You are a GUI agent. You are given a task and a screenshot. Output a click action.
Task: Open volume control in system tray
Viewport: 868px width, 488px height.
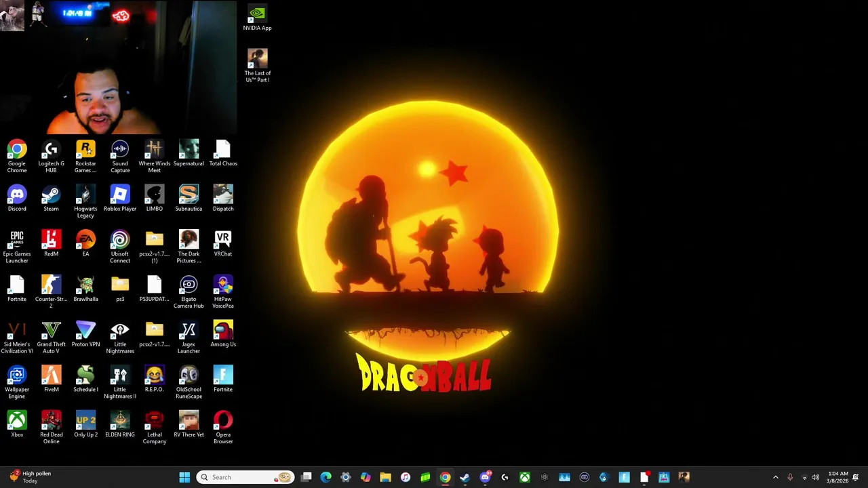[x=815, y=477]
